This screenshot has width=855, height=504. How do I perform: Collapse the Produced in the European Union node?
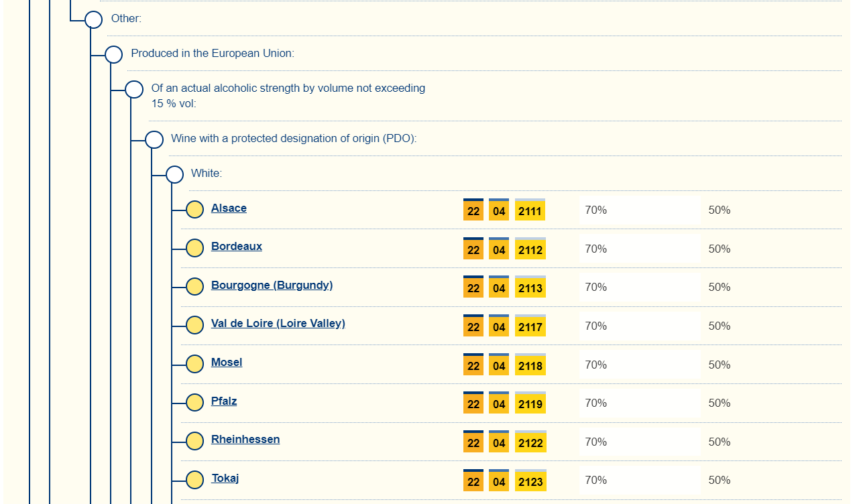pos(114,54)
